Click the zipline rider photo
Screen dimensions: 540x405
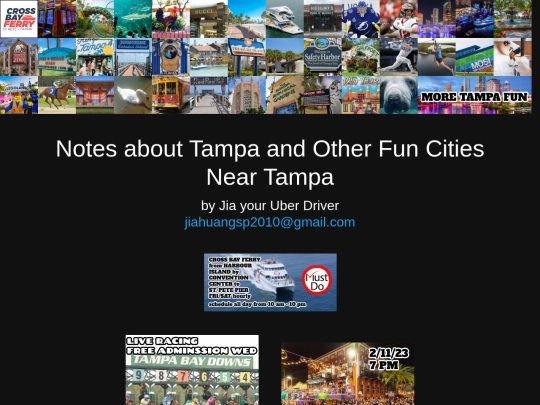(x=437, y=57)
